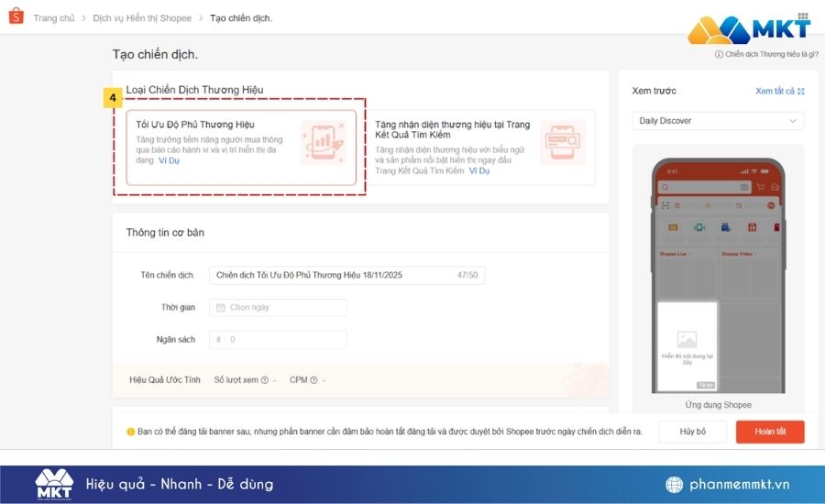Click Tạo chiến dịch breadcrumb text
825x504 pixels.
241,18
